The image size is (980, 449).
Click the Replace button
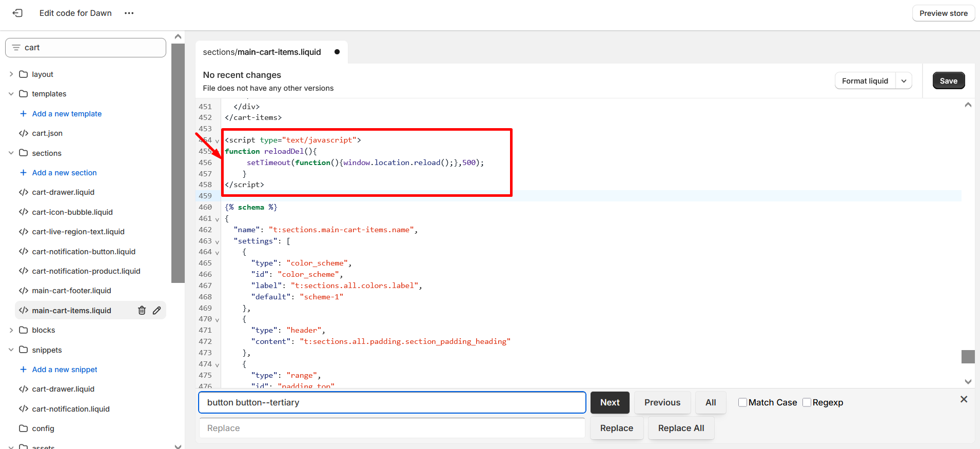[x=617, y=428]
